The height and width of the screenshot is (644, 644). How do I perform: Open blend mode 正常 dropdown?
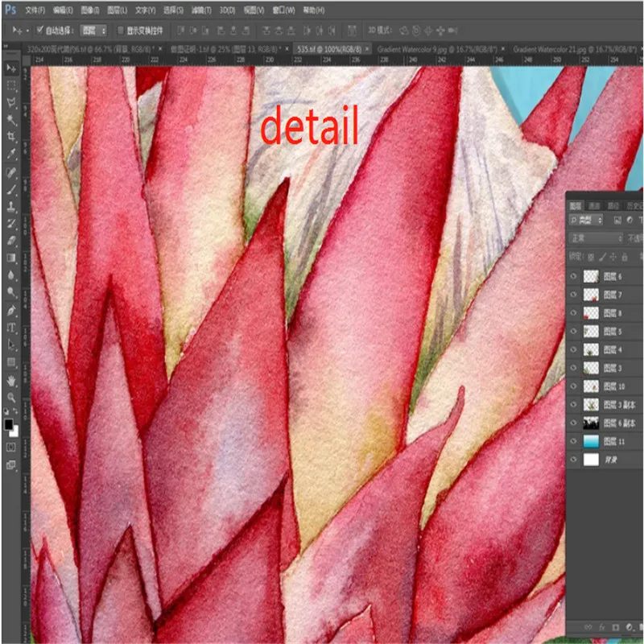point(596,238)
